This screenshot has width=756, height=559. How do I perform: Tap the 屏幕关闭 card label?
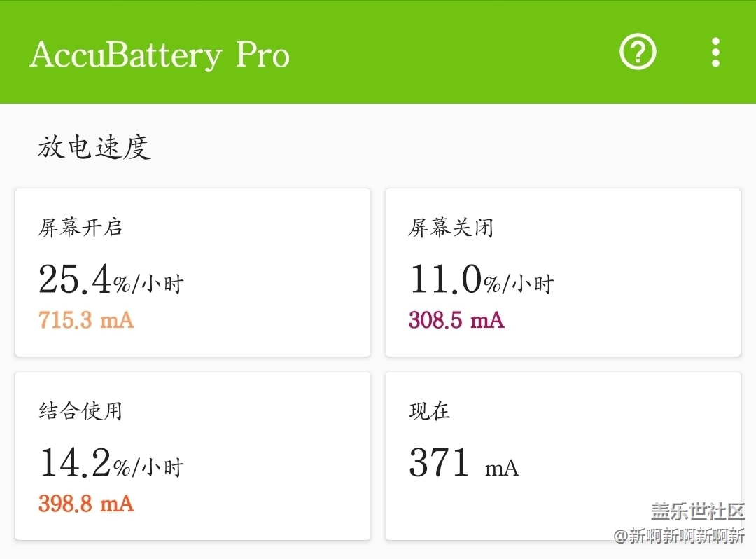click(x=451, y=228)
